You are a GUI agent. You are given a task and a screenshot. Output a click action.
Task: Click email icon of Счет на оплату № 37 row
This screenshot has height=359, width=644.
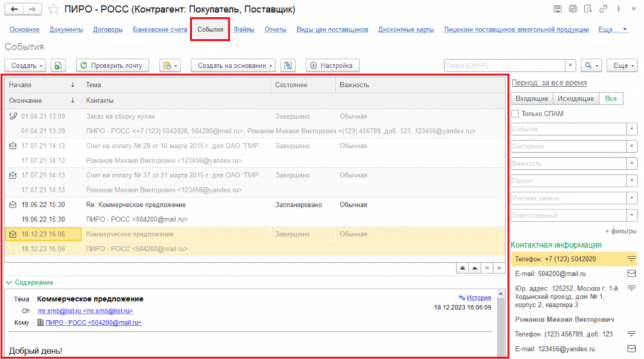13,175
